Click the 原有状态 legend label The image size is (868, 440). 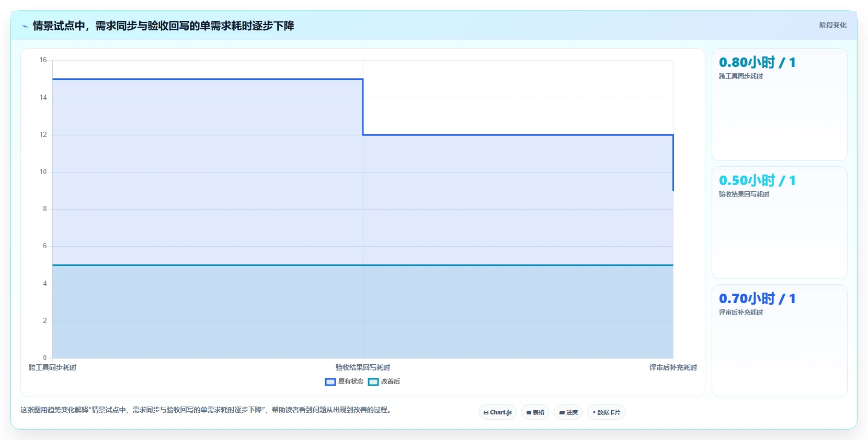(350, 381)
